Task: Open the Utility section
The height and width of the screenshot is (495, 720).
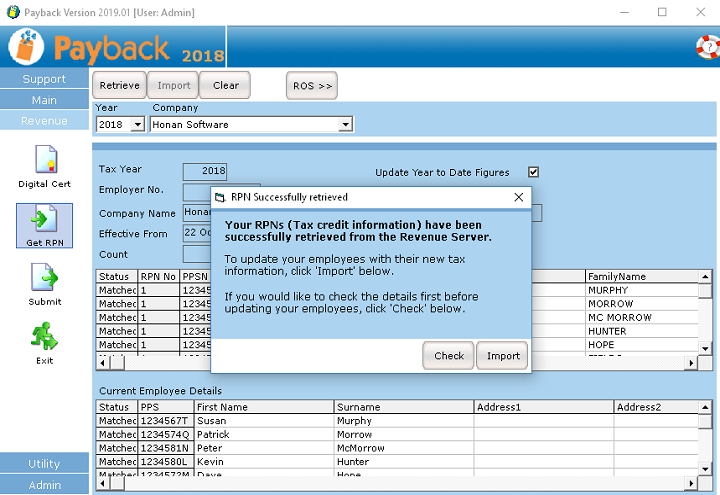Action: coord(45,464)
